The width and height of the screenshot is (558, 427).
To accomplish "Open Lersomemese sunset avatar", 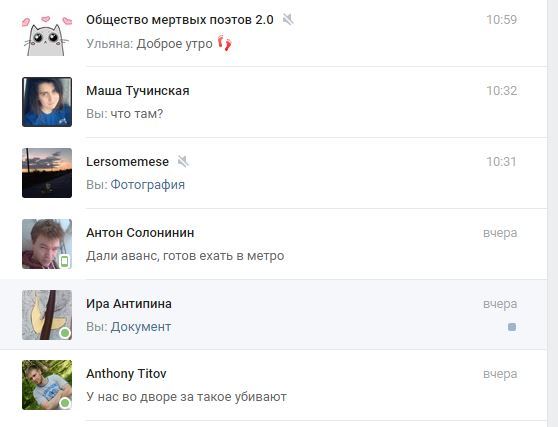I will pos(47,173).
